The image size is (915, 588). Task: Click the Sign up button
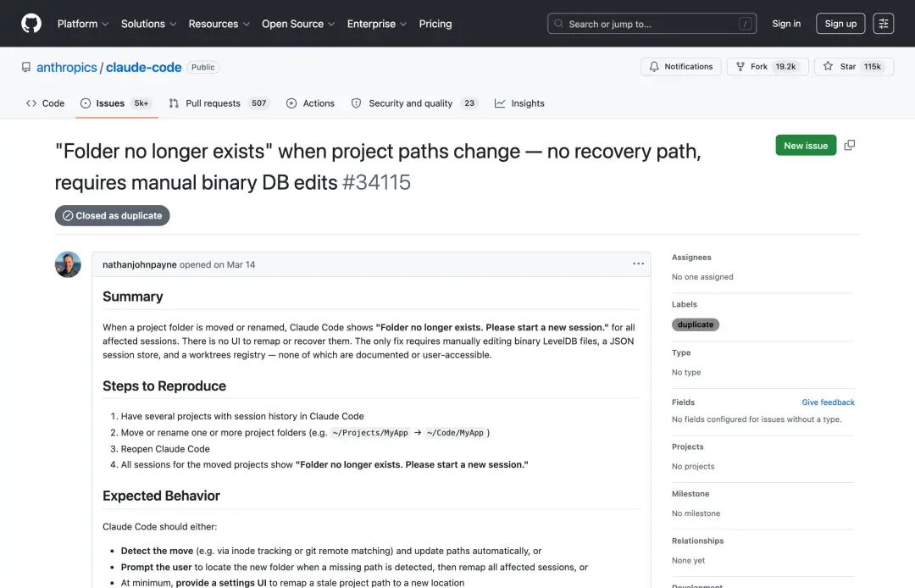coord(840,24)
